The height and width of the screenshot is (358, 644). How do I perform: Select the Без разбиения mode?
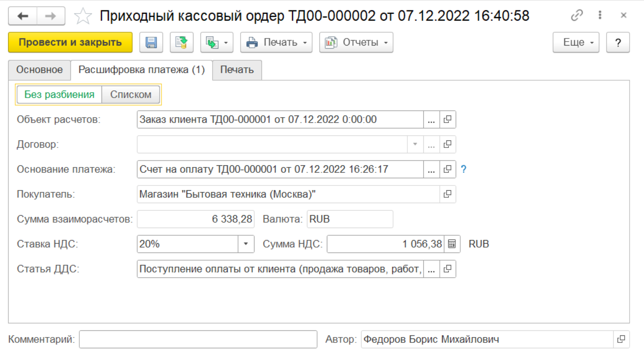pyautogui.click(x=59, y=95)
